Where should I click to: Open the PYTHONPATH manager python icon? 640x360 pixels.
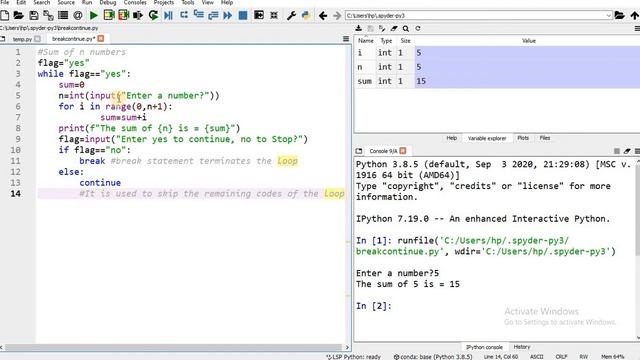tap(306, 16)
